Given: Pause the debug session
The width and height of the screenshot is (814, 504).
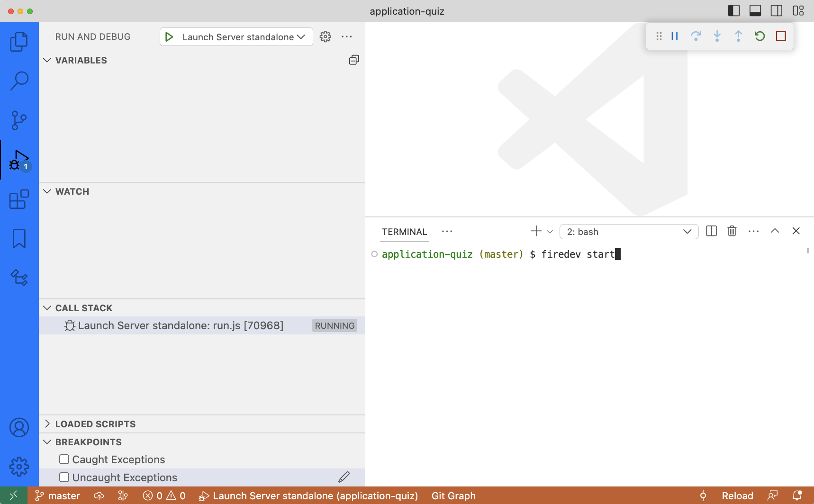Looking at the screenshot, I should click(x=675, y=36).
